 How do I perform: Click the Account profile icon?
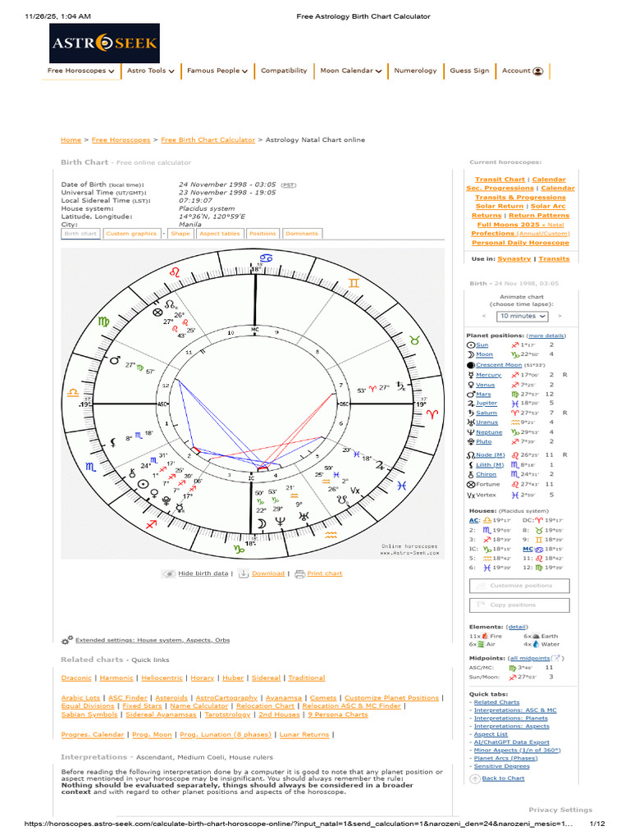click(x=537, y=71)
